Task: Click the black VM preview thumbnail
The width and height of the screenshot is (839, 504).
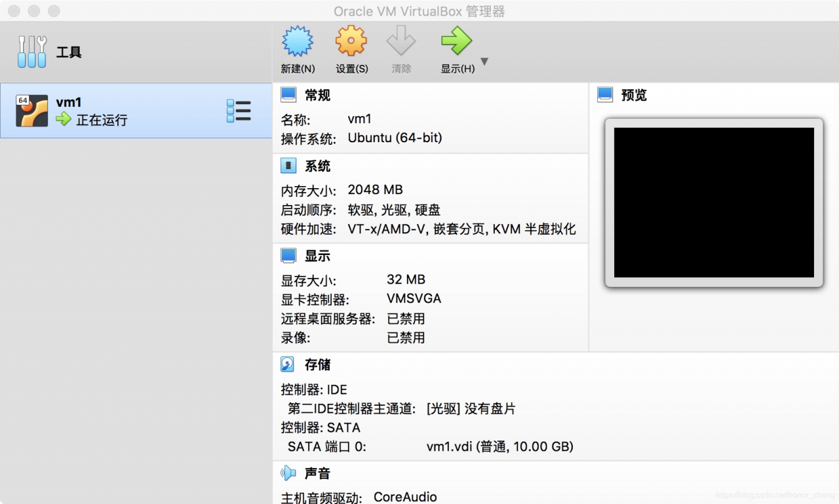Action: pos(714,203)
